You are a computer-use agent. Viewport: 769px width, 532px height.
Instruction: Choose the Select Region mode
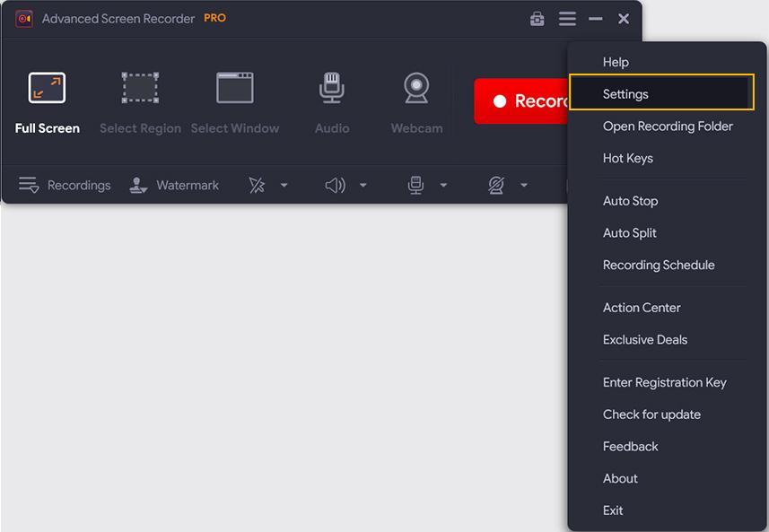(140, 103)
